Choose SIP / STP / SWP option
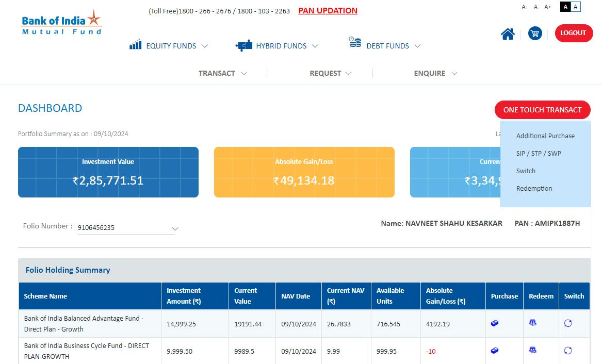The image size is (602, 364). pos(538,154)
